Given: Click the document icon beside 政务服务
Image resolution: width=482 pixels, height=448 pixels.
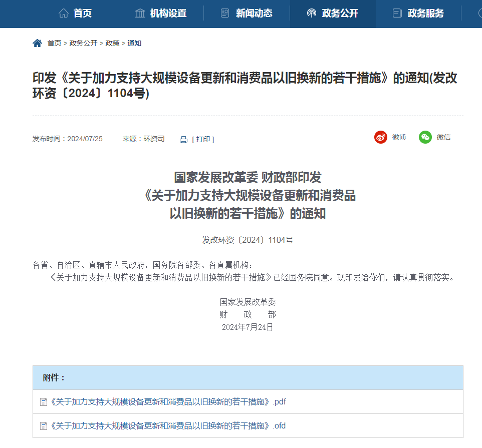Looking at the screenshot, I should [x=397, y=13].
